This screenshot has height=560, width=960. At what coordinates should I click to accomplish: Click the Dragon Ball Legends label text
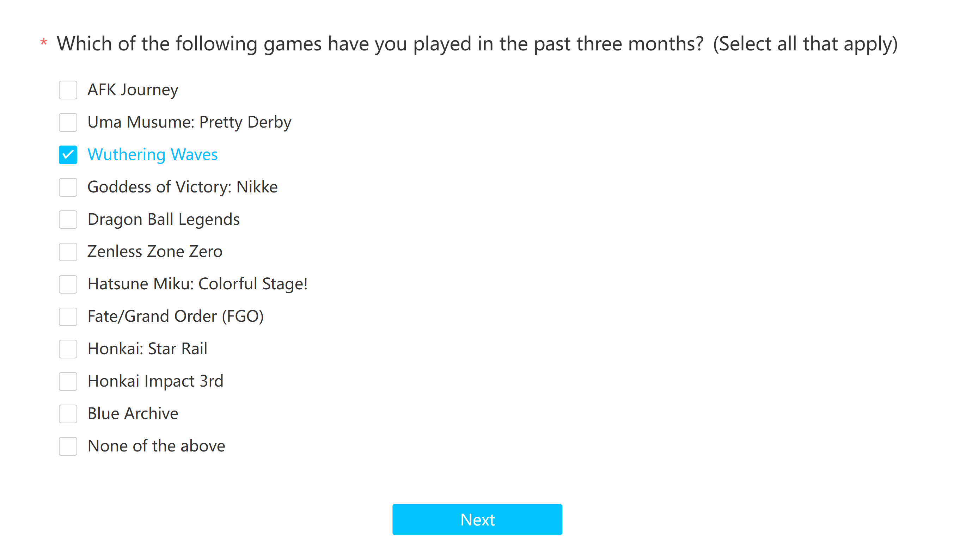point(164,219)
